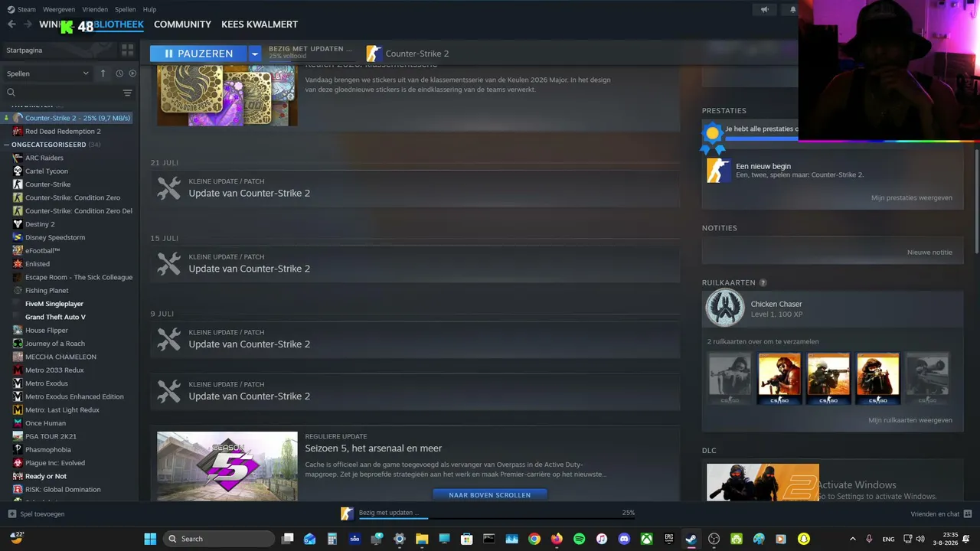
Task: Open Vrienden en chat icon
Action: (x=968, y=514)
